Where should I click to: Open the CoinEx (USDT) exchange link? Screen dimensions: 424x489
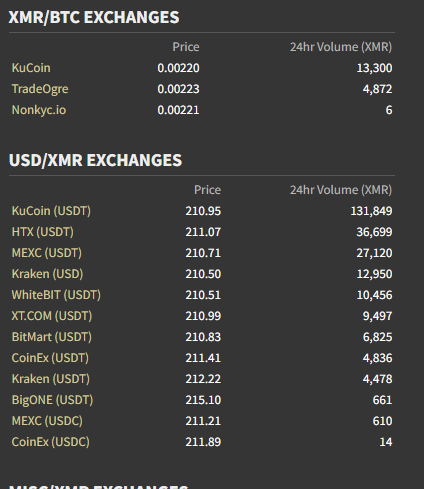point(50,358)
